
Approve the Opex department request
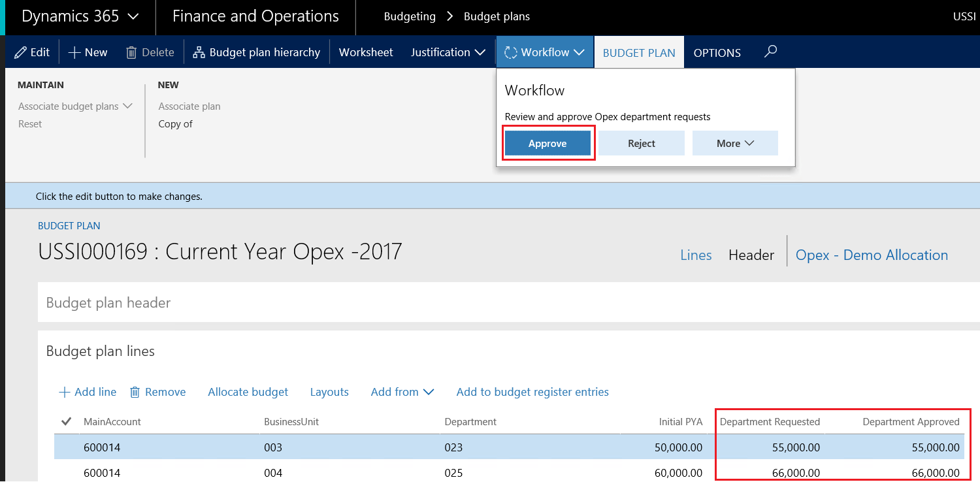point(547,143)
